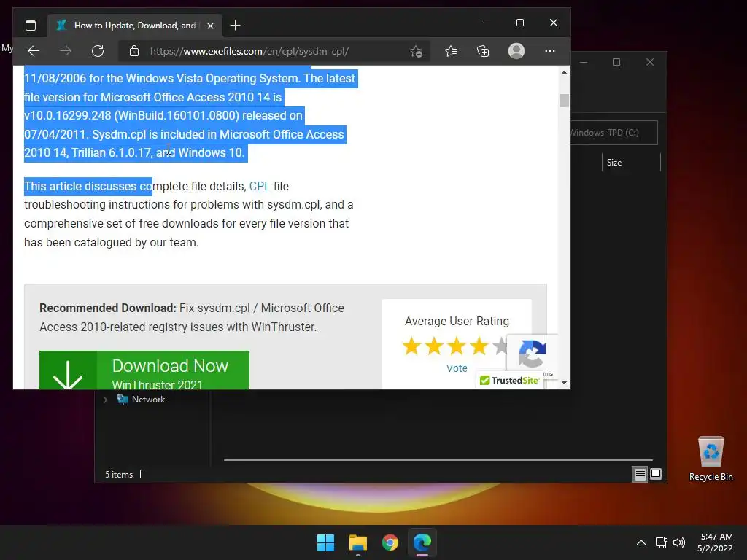
Task: Open the Edge tab actions menu icon
Action: pyautogui.click(x=31, y=26)
